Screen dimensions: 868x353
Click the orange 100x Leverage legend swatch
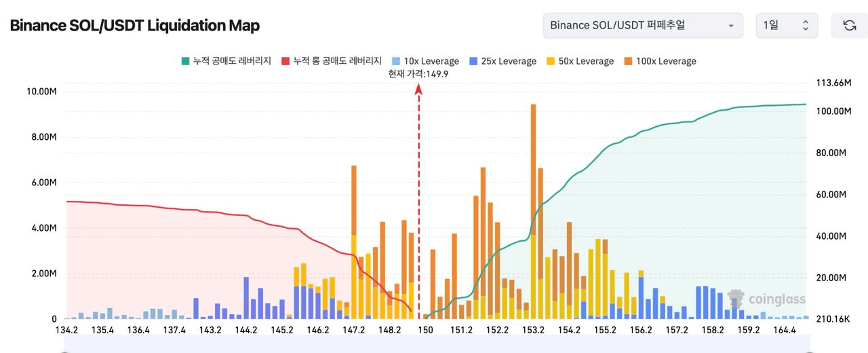[x=627, y=61]
